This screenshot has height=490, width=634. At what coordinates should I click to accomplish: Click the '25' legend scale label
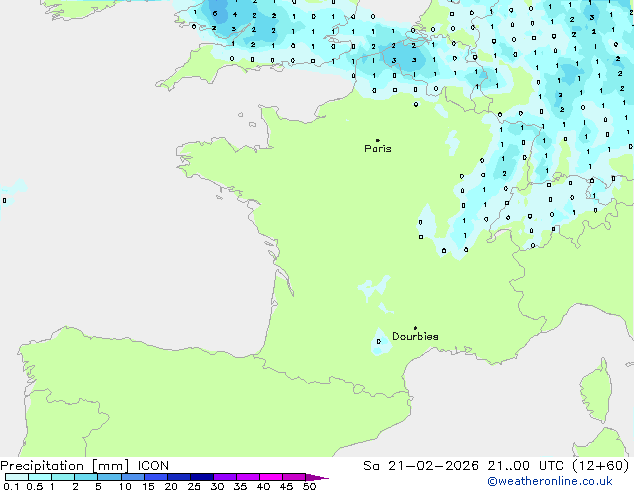194,486
